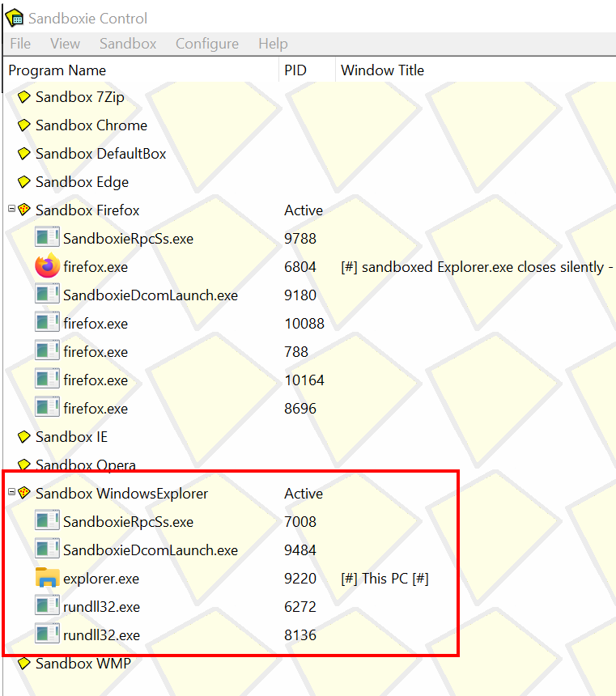Click the Active status of Sandbox WindowsExplorer
Viewport: 616px width, 696px height.
coord(304,493)
